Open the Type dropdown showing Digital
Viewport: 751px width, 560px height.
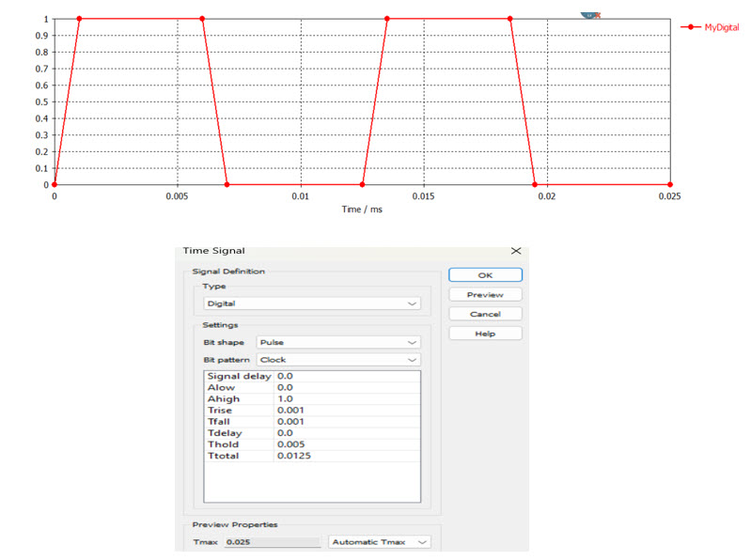(311, 303)
